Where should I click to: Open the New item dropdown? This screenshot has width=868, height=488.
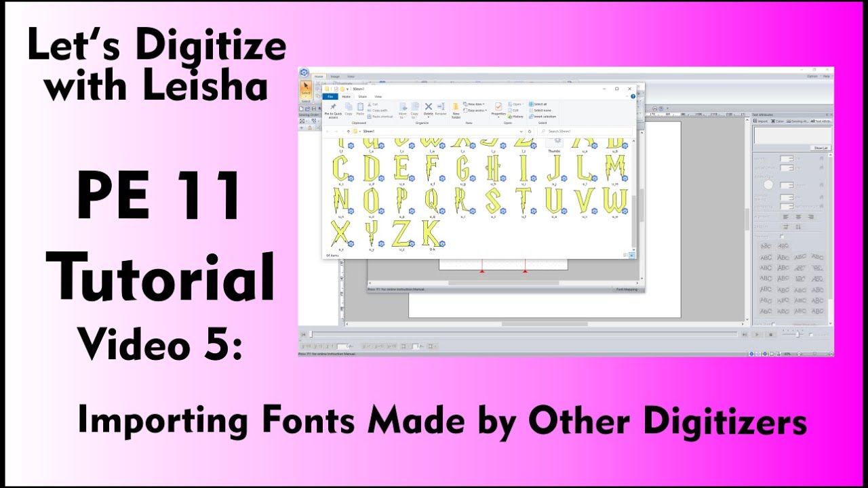pyautogui.click(x=473, y=104)
